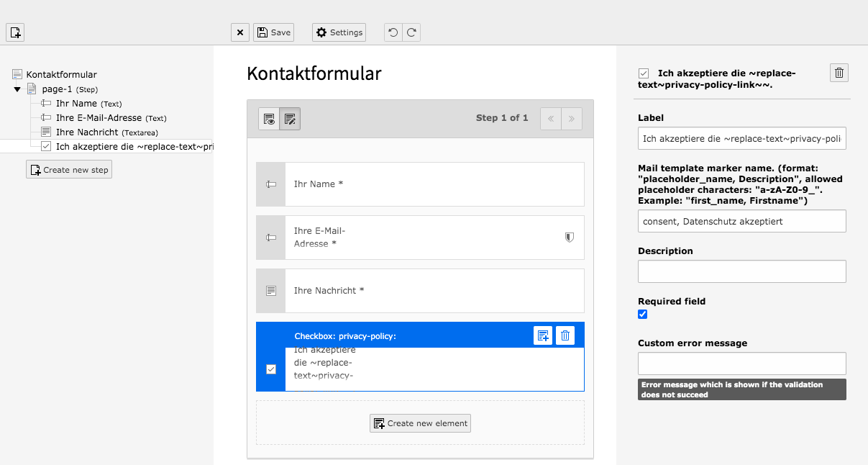Click the Ihr Name element handle icon
This screenshot has height=465, width=868.
click(271, 184)
